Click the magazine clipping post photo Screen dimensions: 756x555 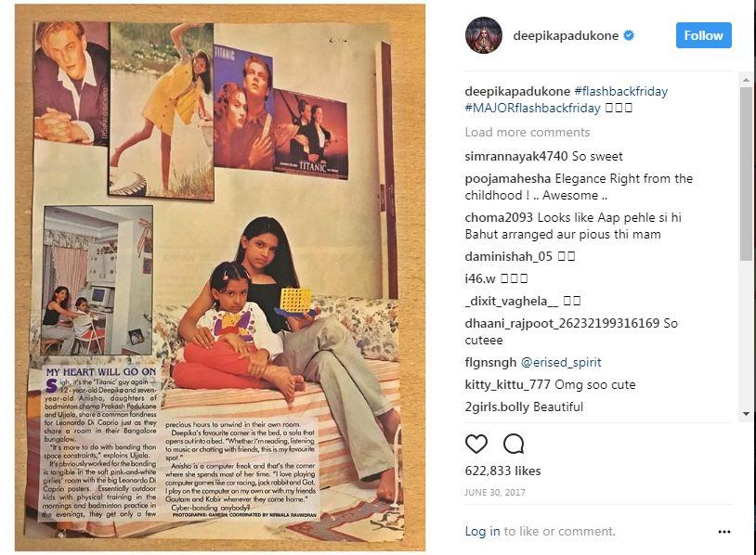(x=220, y=277)
